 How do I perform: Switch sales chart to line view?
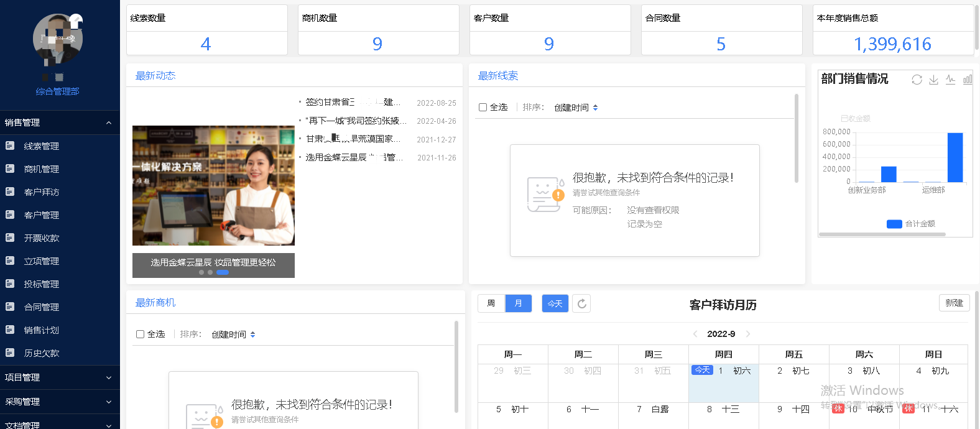(x=950, y=80)
